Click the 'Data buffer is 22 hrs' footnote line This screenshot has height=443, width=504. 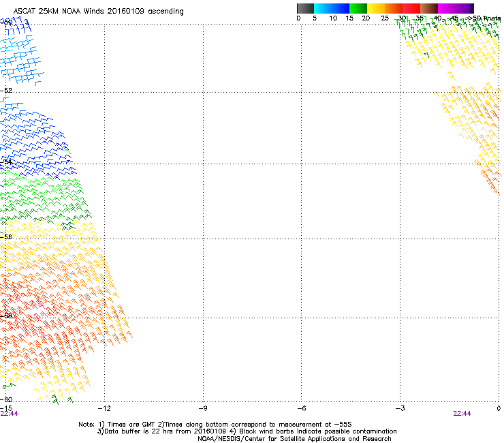247,431
